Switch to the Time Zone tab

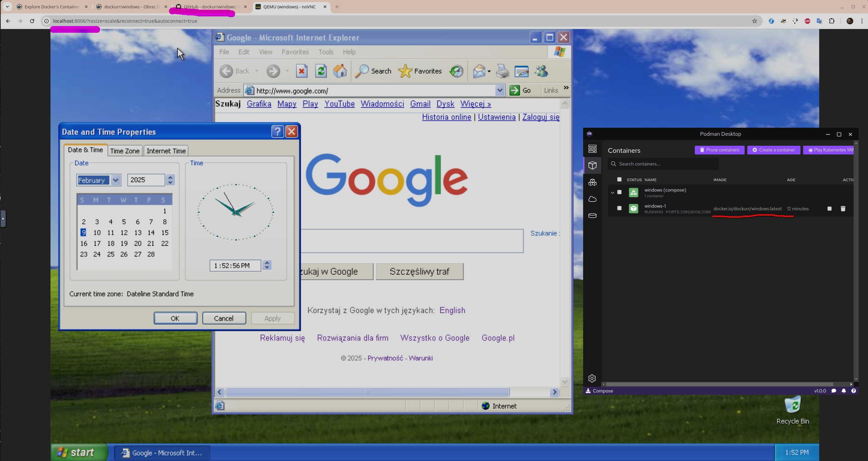coord(125,151)
